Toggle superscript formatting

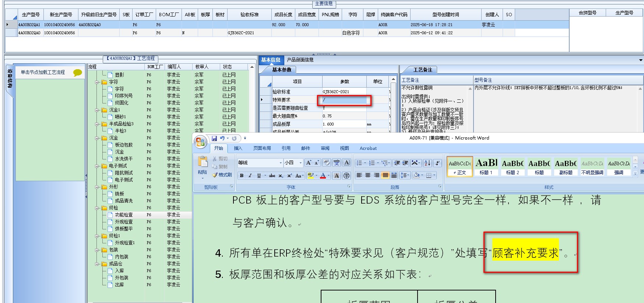point(289,176)
